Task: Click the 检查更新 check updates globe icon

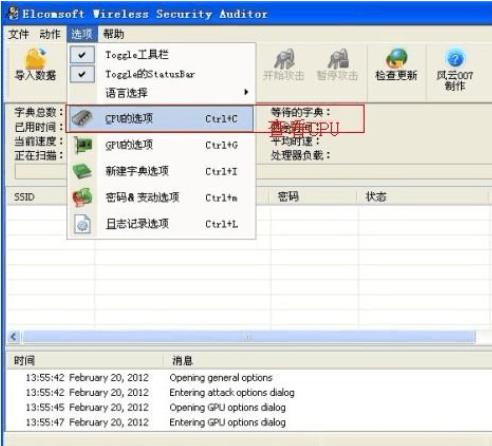Action: pos(396,59)
